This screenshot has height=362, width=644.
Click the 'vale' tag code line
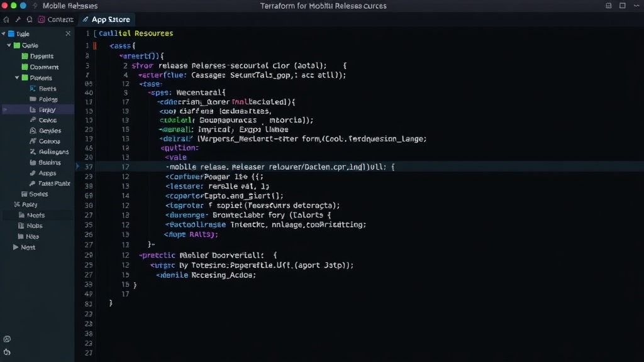click(176, 157)
